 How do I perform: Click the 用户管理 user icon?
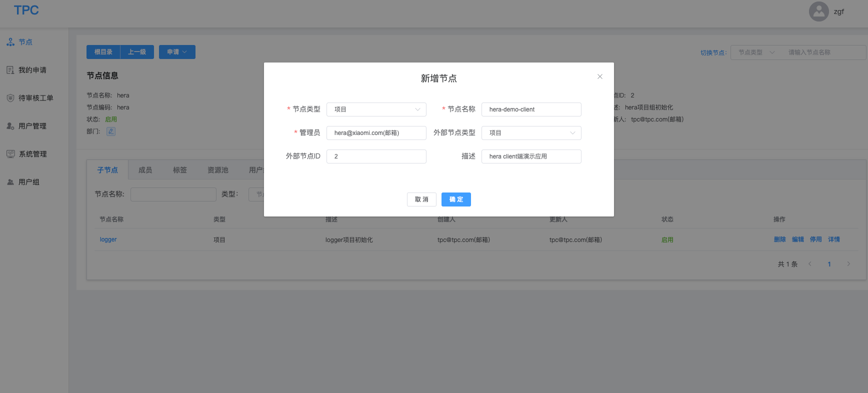[10, 126]
